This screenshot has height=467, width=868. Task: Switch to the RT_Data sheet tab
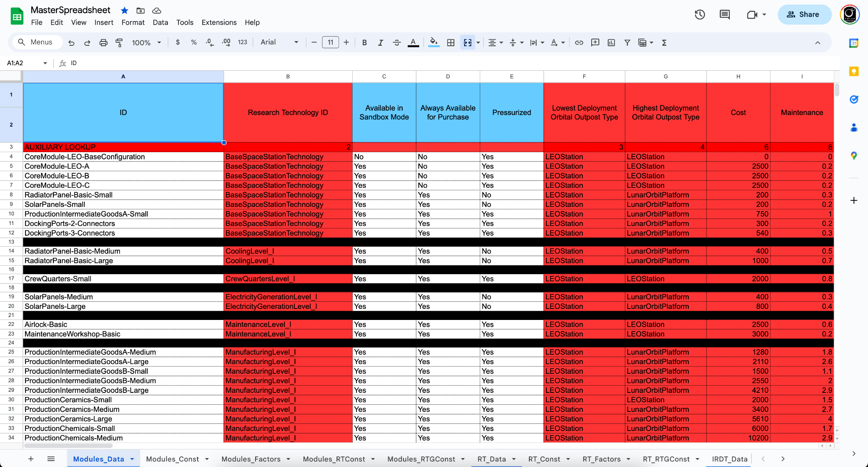(492, 459)
